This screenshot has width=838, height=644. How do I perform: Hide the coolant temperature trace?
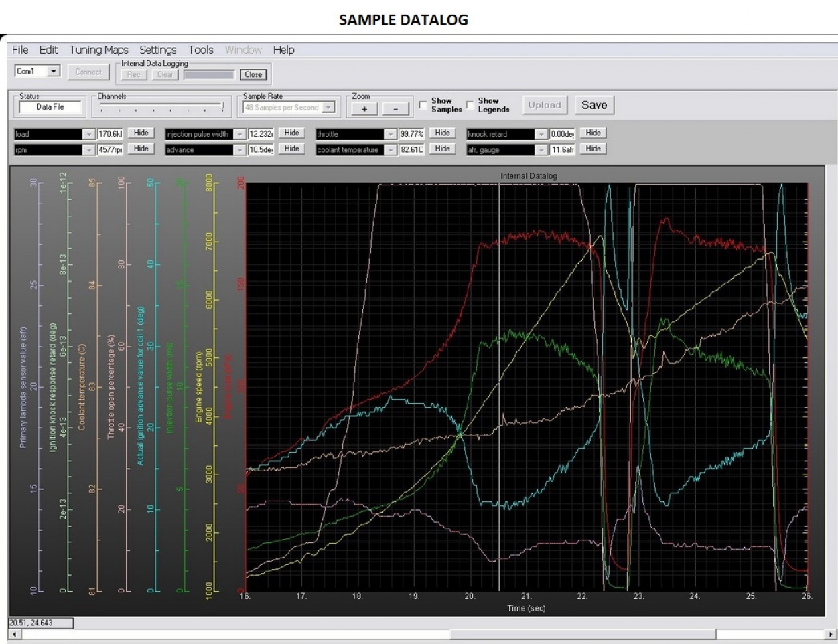442,149
